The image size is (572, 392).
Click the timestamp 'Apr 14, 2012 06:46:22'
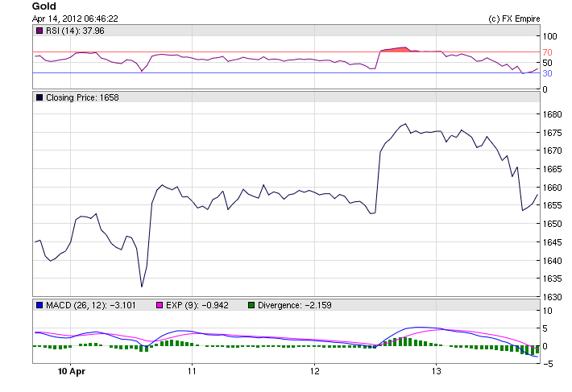(75, 19)
